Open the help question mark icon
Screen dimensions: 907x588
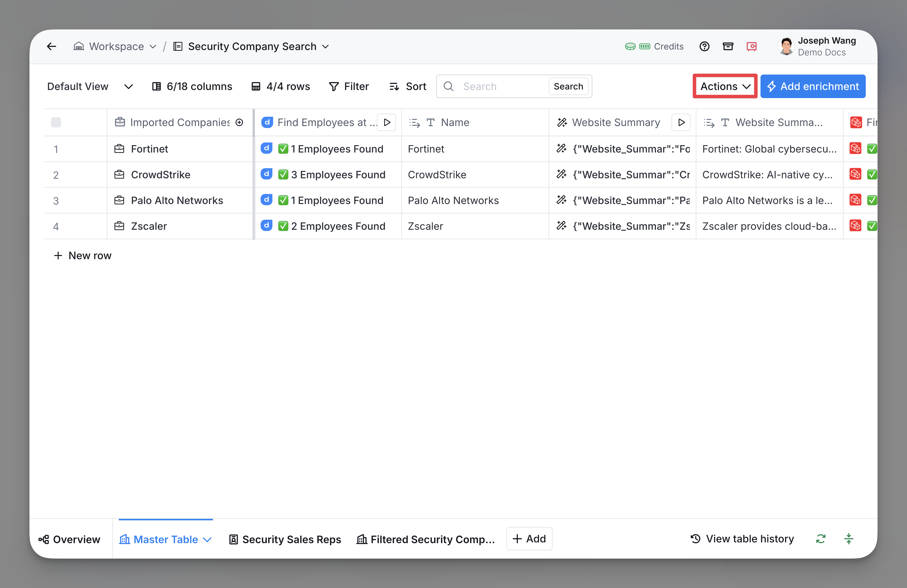(x=704, y=46)
